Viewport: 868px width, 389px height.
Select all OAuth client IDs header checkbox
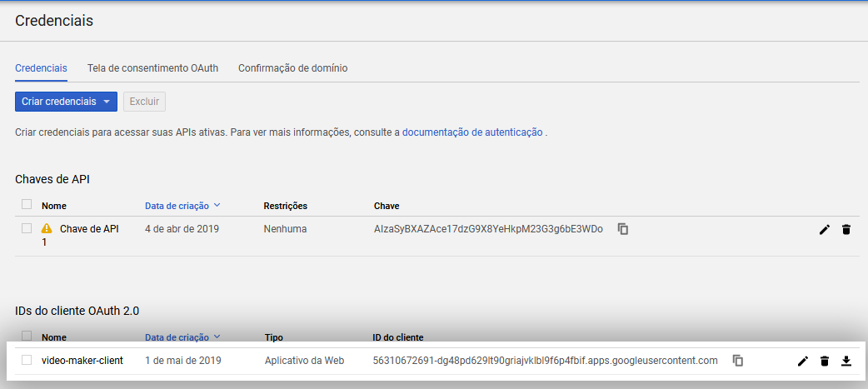27,336
